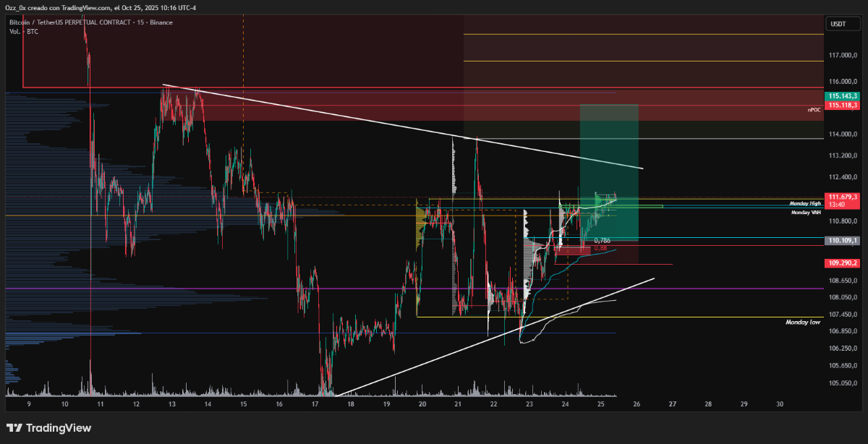Image resolution: width=868 pixels, height=444 pixels.
Task: Click the red 115.118,3 price label
Action: (x=843, y=106)
